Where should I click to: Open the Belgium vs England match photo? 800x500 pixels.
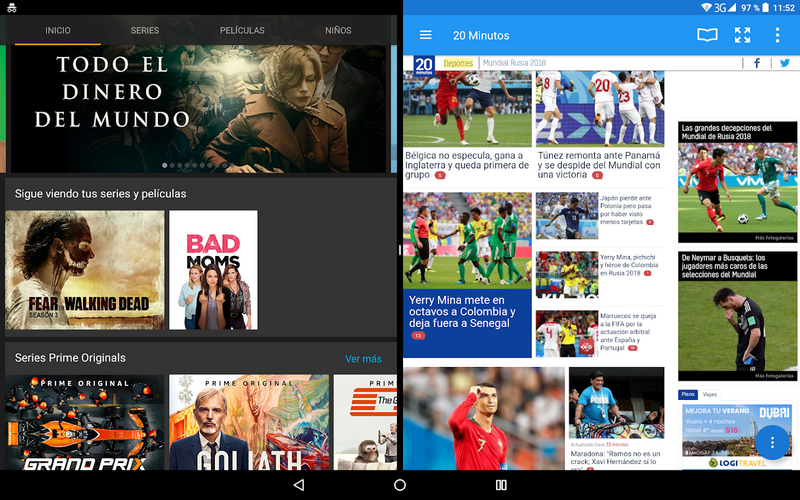[x=467, y=109]
